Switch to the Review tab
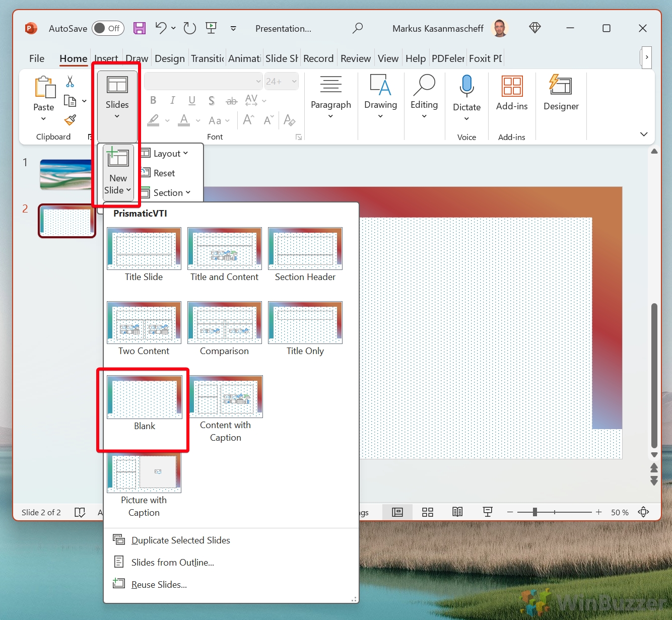The height and width of the screenshot is (620, 672). (x=356, y=58)
